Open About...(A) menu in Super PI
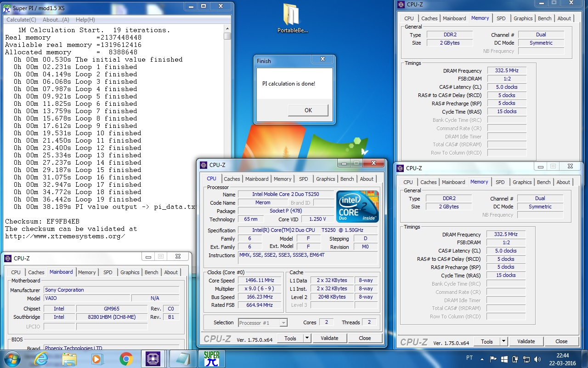Viewport: 588px width, 368px height. pos(56,20)
